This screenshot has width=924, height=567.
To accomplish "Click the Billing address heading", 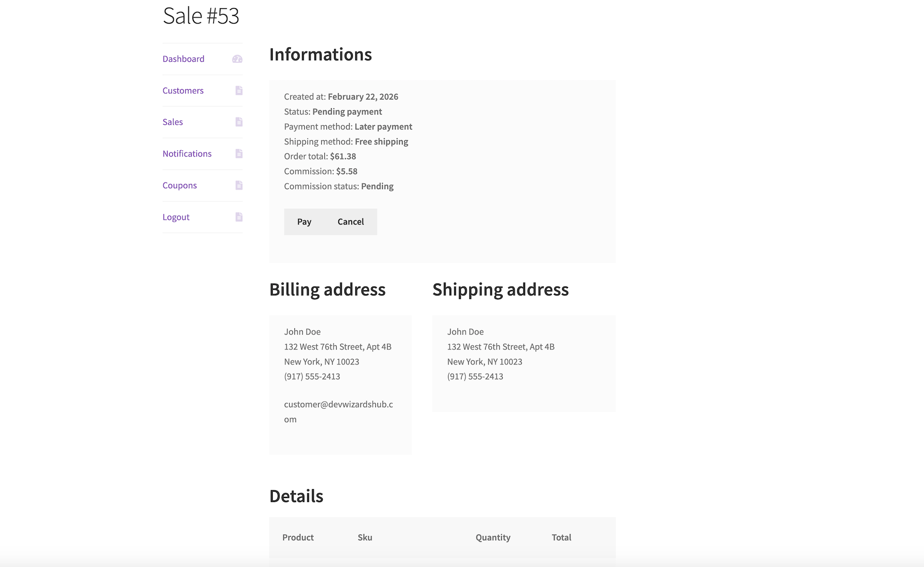I will click(327, 289).
